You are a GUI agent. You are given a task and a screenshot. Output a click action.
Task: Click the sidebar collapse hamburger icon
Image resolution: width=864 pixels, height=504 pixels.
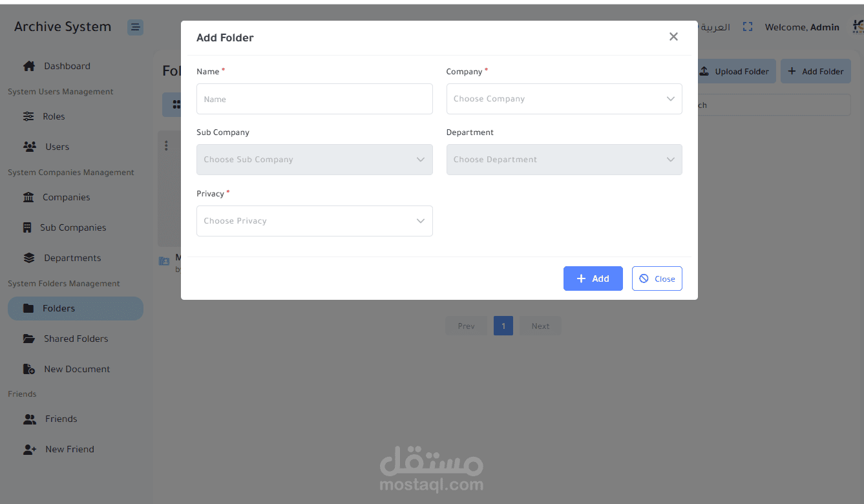[x=135, y=27]
